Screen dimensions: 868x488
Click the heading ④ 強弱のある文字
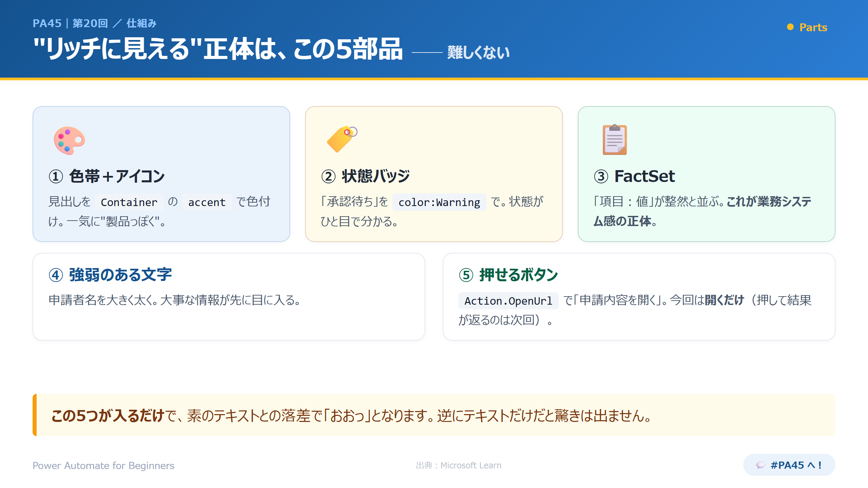click(110, 275)
